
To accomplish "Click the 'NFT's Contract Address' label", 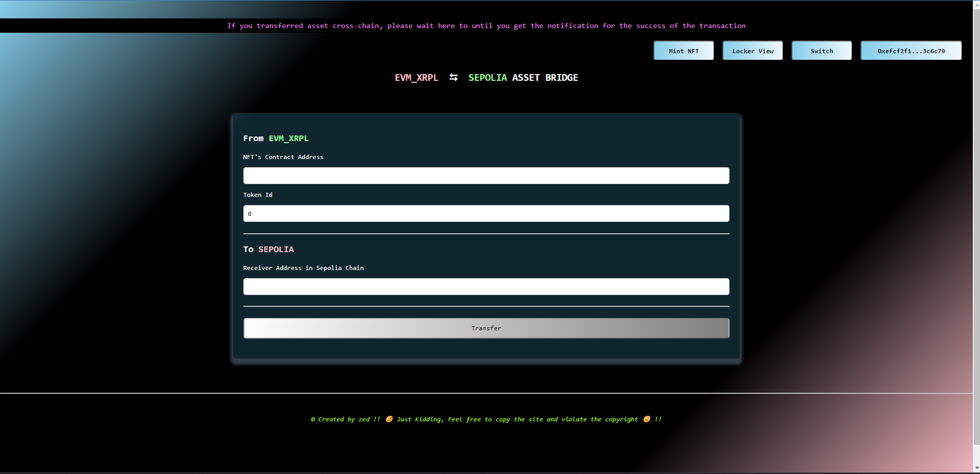I will coord(283,157).
